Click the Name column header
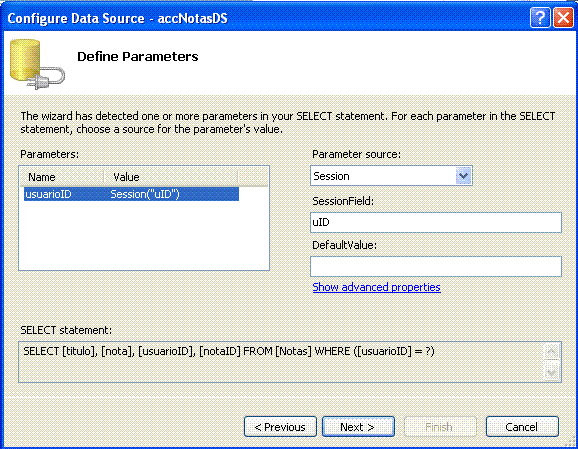 click(62, 177)
